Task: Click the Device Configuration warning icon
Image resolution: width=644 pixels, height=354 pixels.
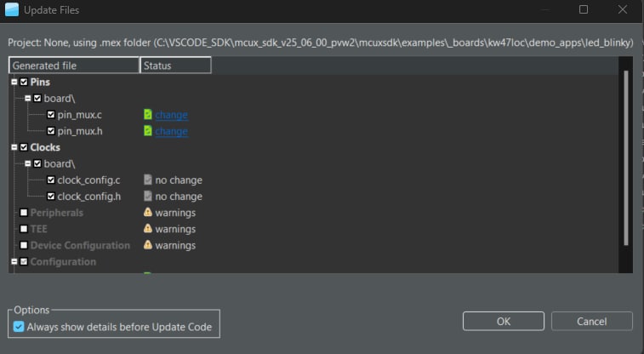Action: point(148,245)
